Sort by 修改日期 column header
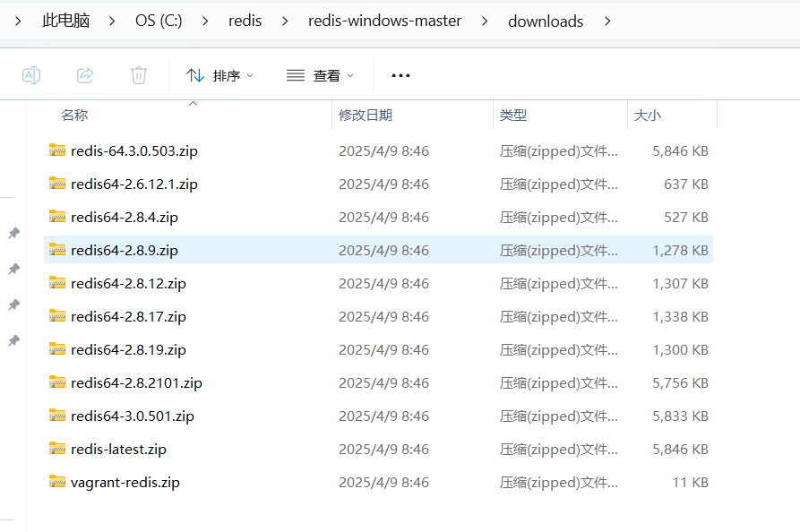 click(x=366, y=116)
